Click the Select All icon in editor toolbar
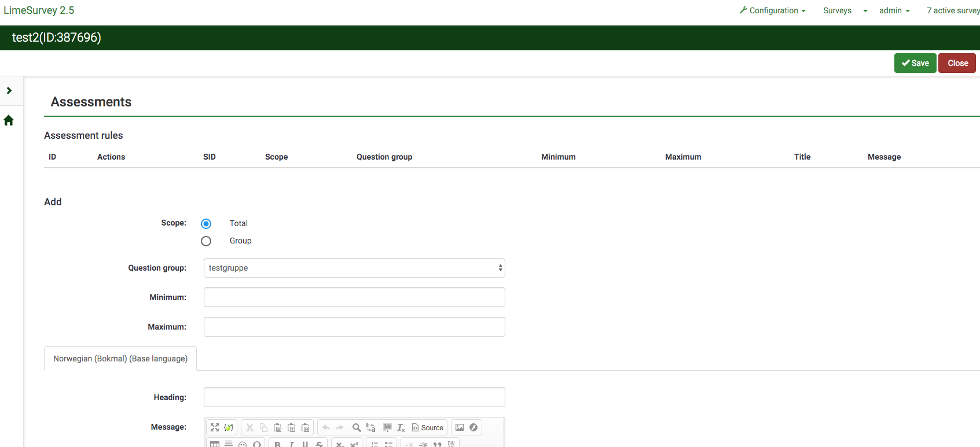 [x=387, y=427]
